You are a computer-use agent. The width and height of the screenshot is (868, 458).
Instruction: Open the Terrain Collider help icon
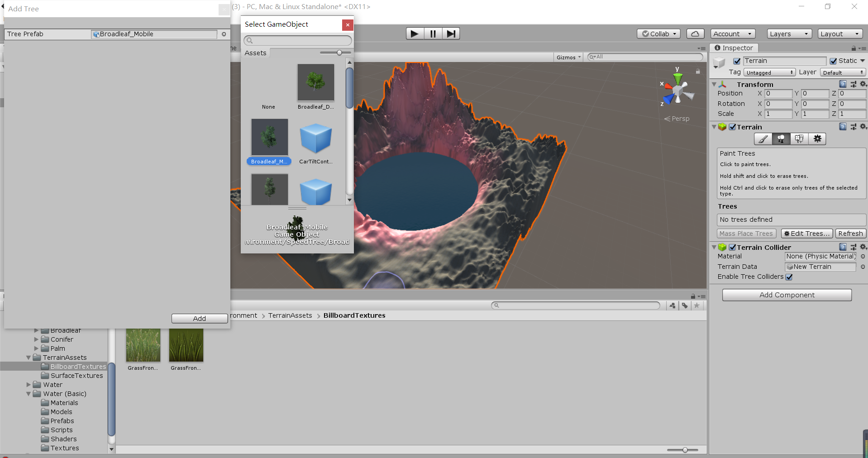(843, 247)
